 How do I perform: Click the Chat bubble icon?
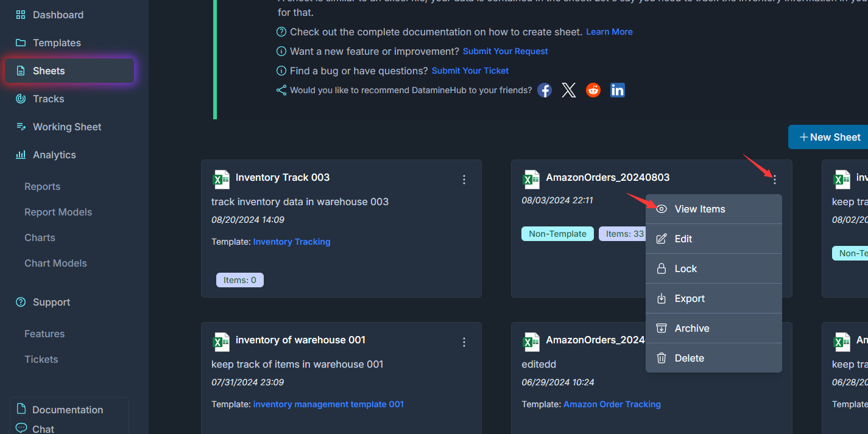pos(21,428)
